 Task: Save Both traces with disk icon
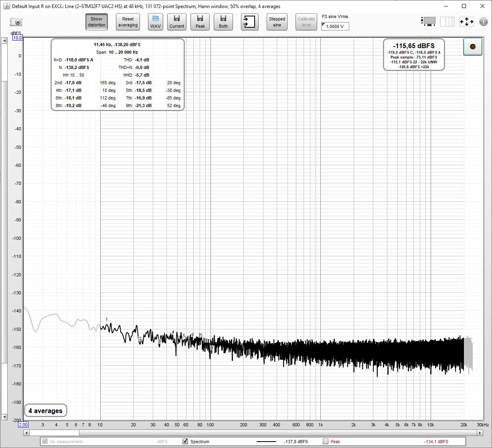pos(223,22)
